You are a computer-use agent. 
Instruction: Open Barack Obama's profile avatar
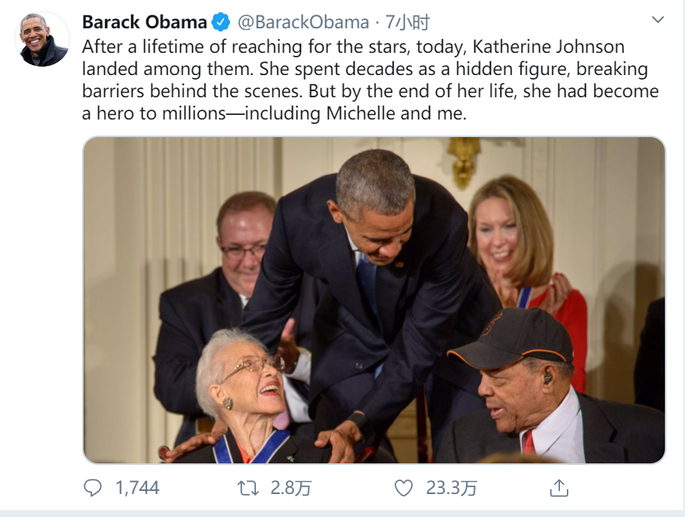tap(44, 40)
